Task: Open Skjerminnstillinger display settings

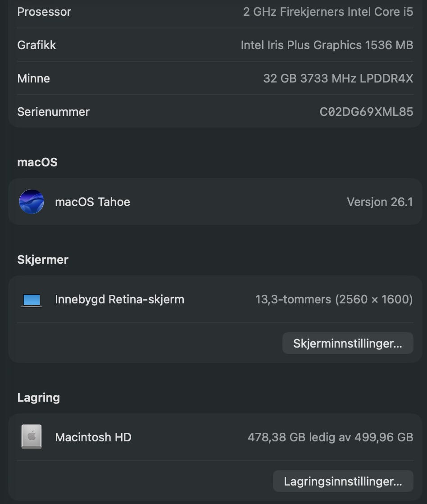Action: (347, 344)
